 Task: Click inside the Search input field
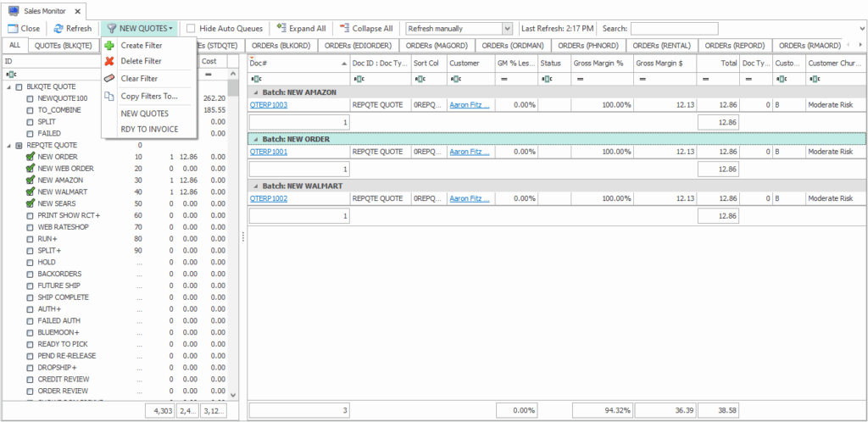click(746, 28)
